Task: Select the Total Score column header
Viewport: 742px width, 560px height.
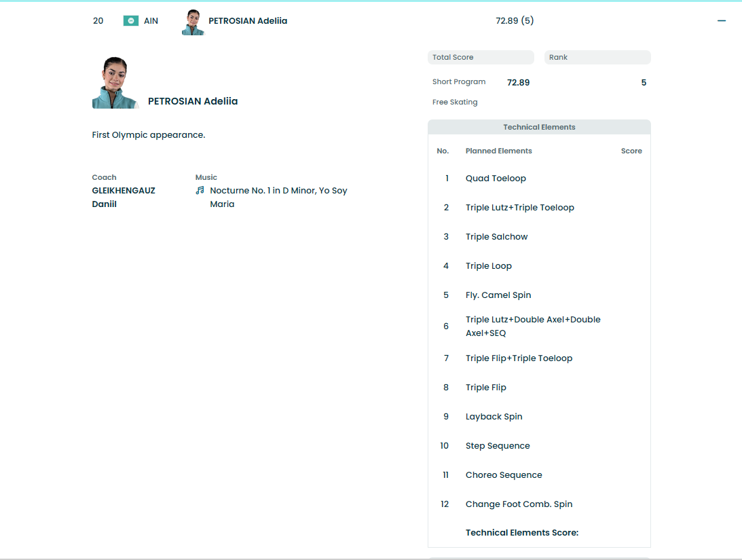Action: coord(481,57)
